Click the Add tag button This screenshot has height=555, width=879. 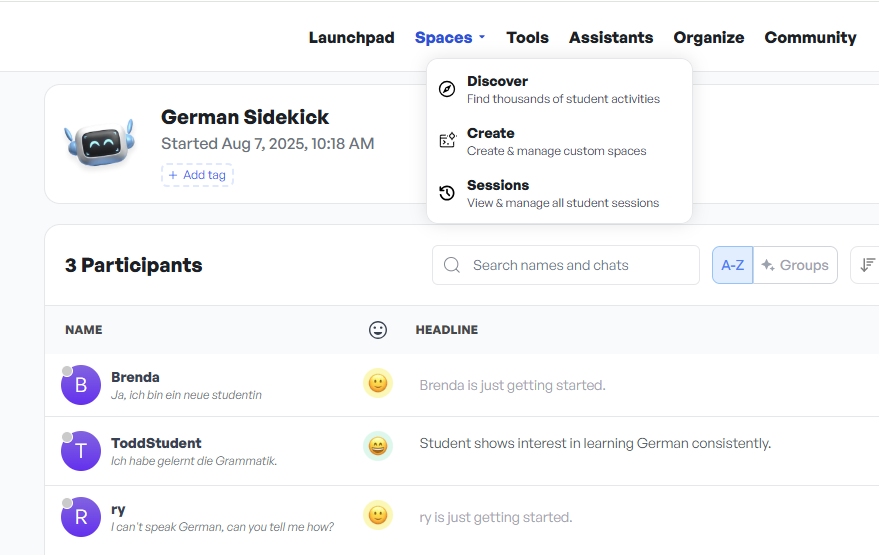197,175
